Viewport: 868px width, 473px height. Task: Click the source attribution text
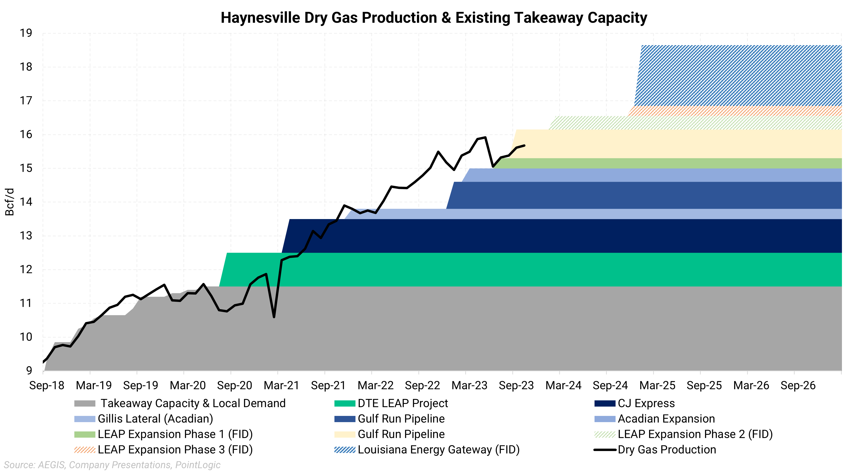click(x=112, y=465)
